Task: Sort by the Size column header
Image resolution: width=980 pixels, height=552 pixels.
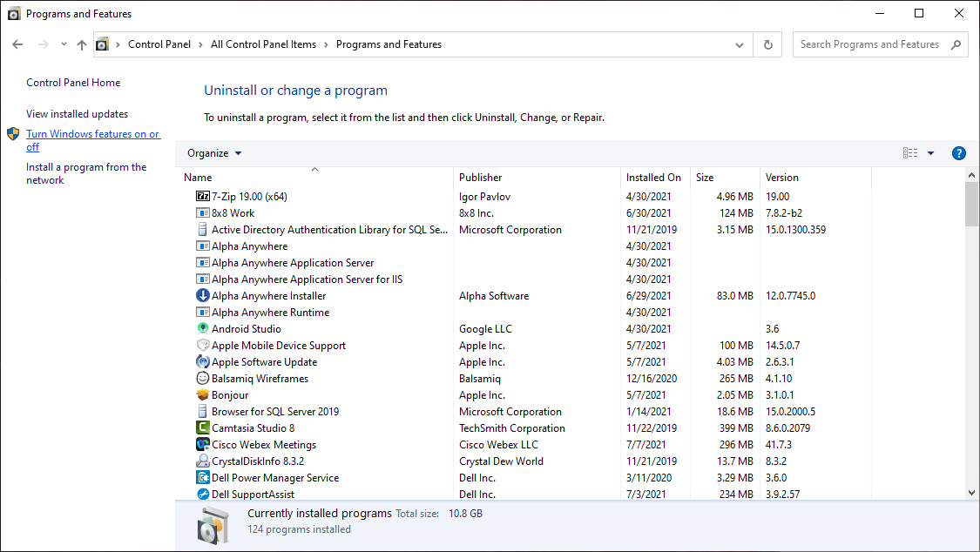Action: pyautogui.click(x=725, y=178)
